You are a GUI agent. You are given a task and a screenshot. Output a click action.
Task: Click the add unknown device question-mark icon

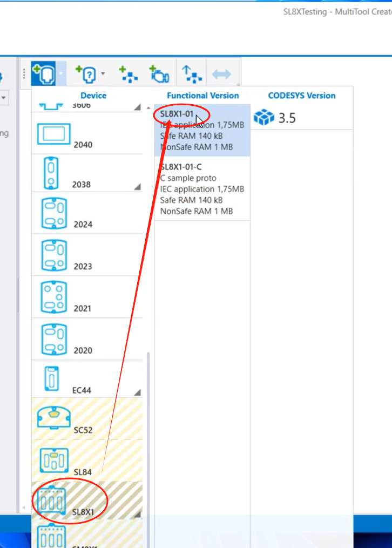(85, 73)
